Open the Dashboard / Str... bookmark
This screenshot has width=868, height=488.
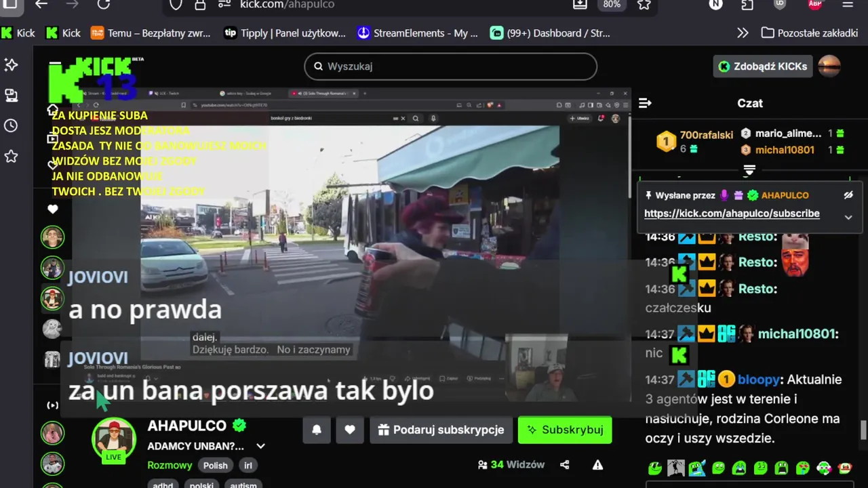(551, 33)
